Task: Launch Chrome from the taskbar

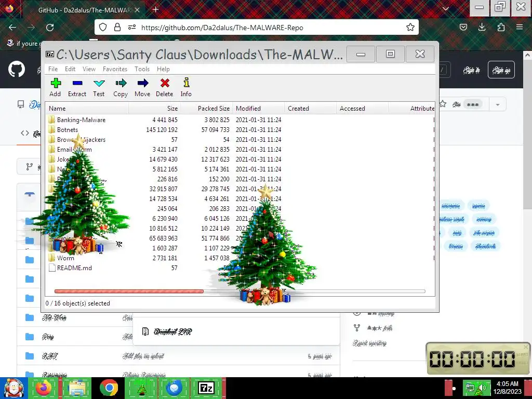Action: point(109,388)
